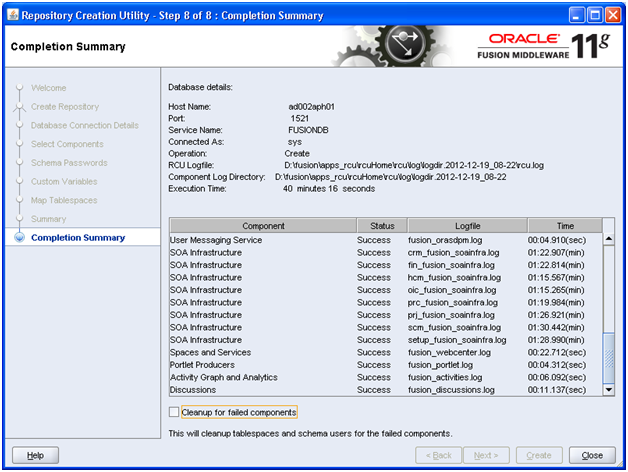Select the fin_fusion_soainfra.log entry
Image resolution: width=628 pixels, height=472 pixels.
coord(451,265)
